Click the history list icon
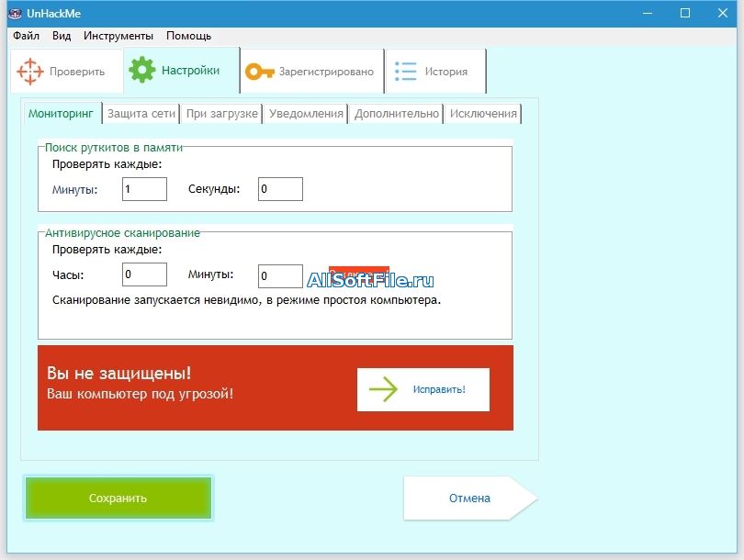The width and height of the screenshot is (744, 560). pyautogui.click(x=406, y=72)
